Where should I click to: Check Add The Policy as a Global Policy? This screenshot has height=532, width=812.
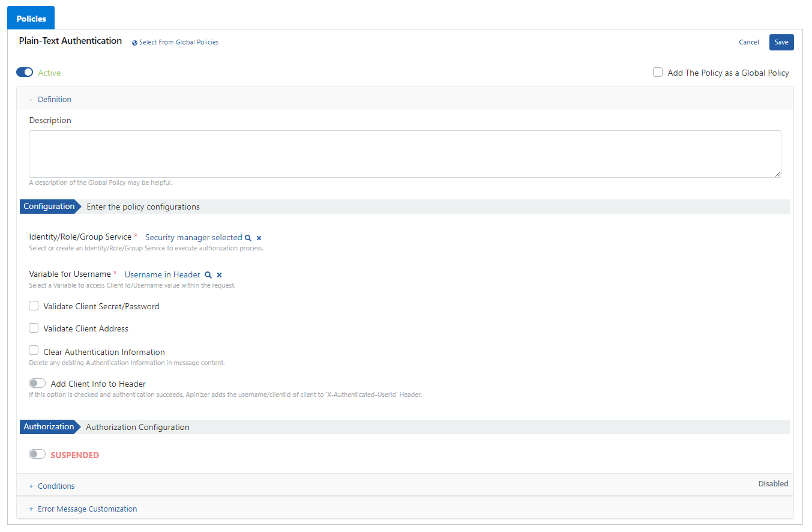pyautogui.click(x=658, y=73)
